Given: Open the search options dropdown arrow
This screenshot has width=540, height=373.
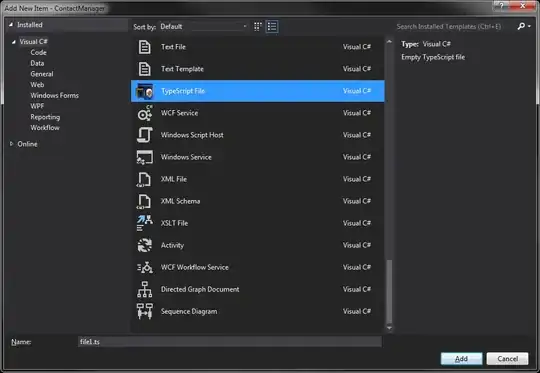Looking at the screenshot, I should tap(529, 27).
